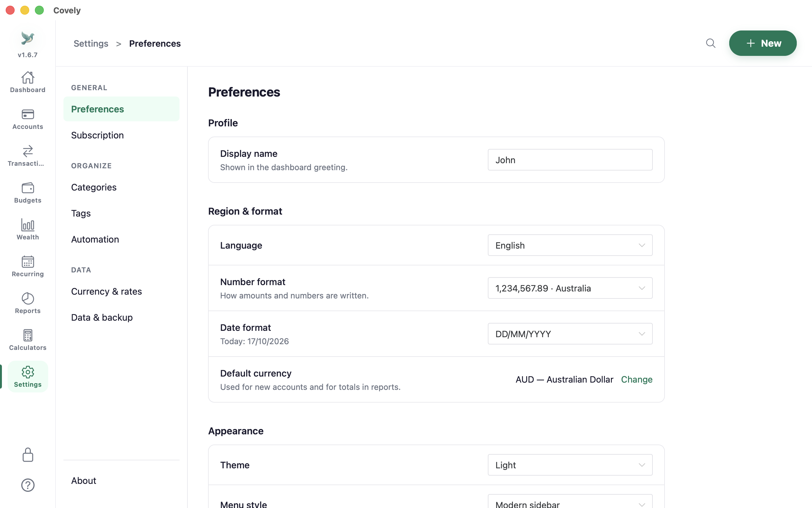Image resolution: width=812 pixels, height=508 pixels.
Task: Click AUD — Australian Dollar text
Action: pyautogui.click(x=564, y=379)
